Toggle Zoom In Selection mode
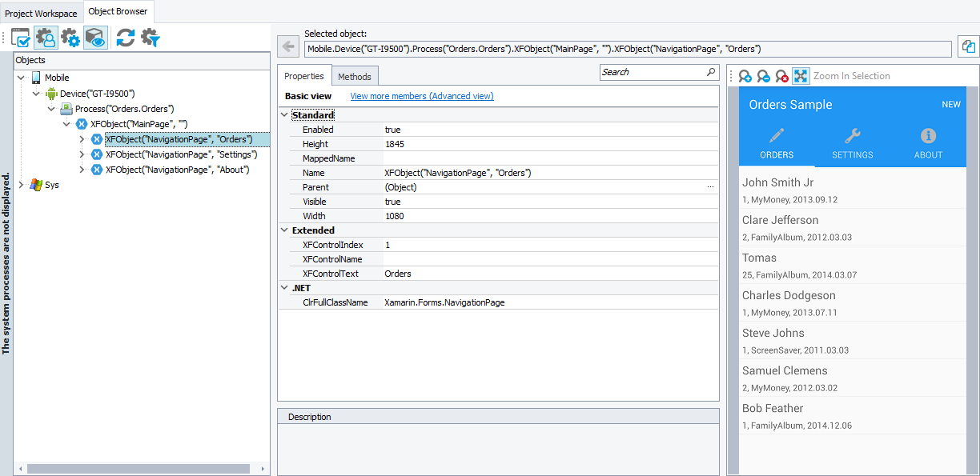 coord(800,75)
